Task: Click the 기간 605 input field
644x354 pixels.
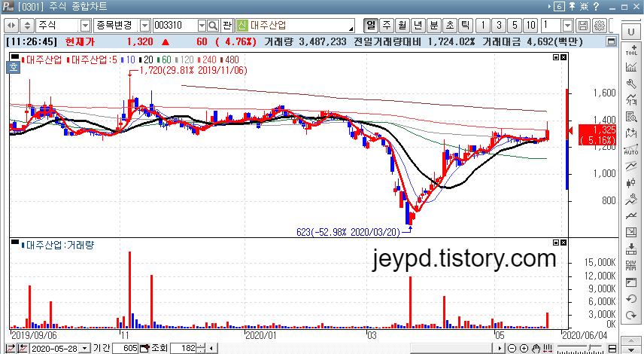Action: tap(126, 349)
